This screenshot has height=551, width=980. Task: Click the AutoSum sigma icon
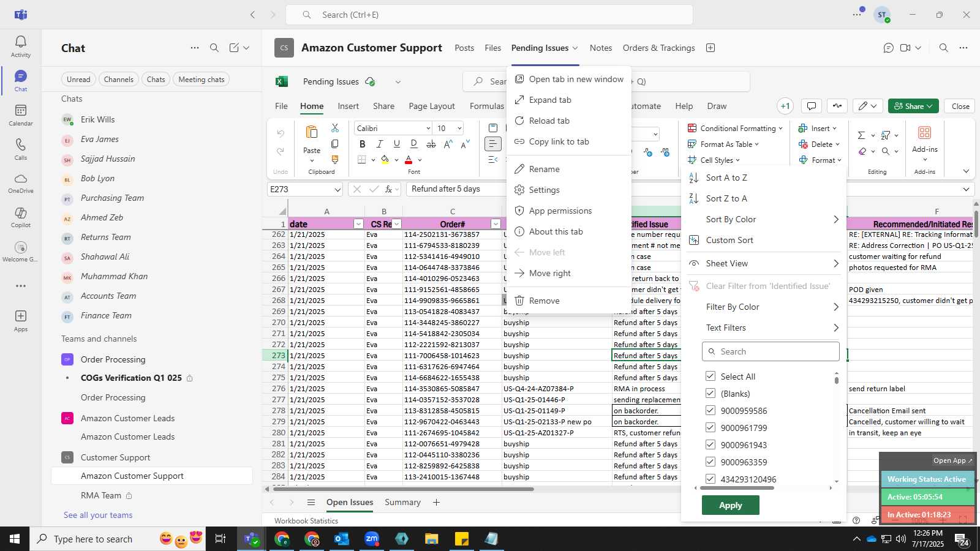pyautogui.click(x=861, y=135)
